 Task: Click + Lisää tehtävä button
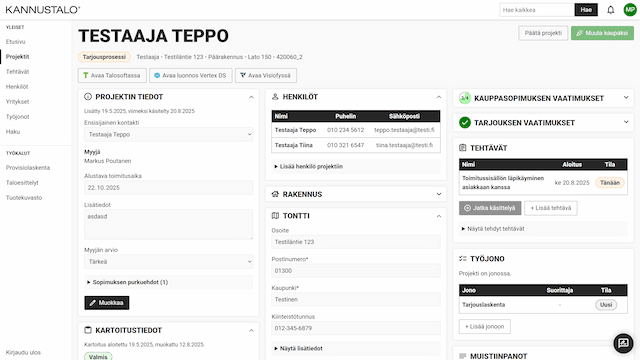pyautogui.click(x=551, y=208)
